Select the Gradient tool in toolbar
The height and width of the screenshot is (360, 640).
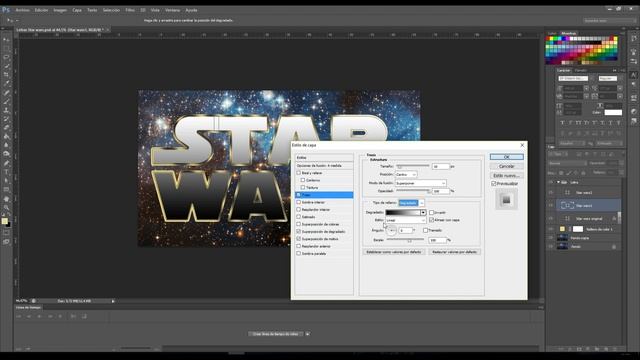click(x=6, y=136)
